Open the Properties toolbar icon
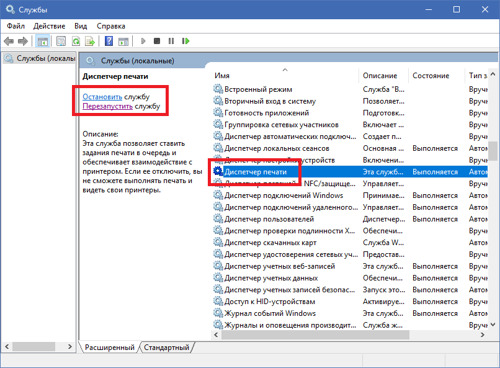The image size is (500, 368). [61, 41]
